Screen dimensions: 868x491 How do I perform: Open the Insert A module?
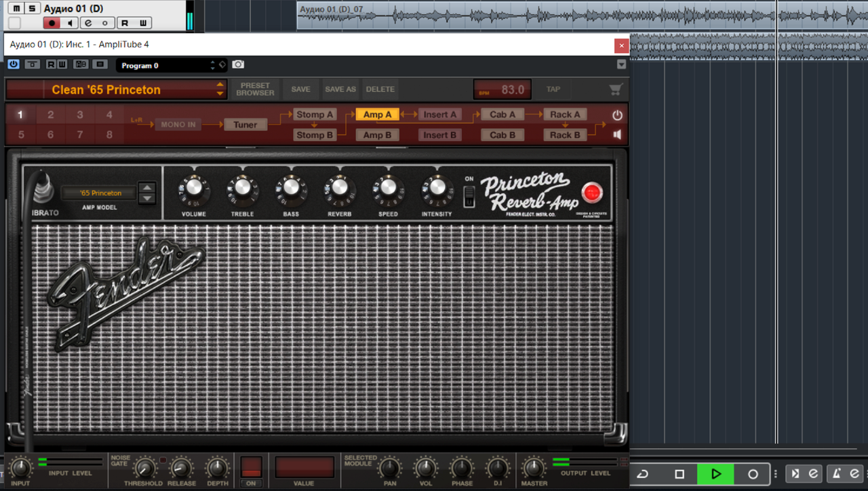440,115
